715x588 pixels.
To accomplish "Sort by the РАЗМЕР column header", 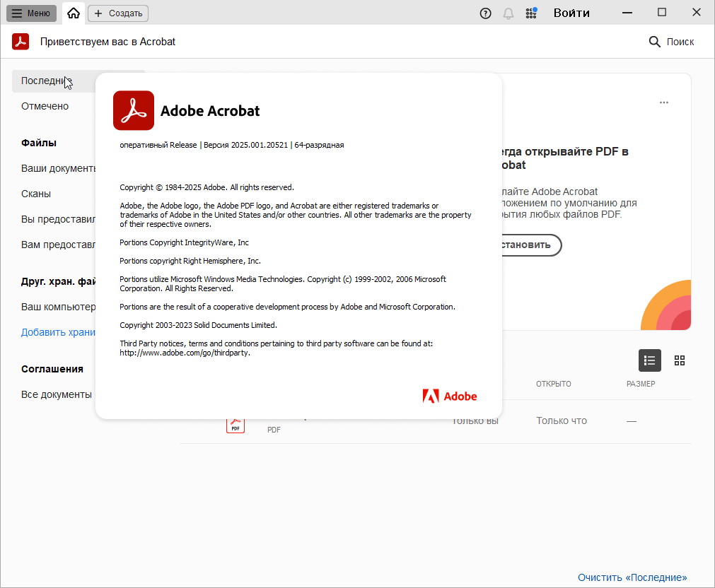I will [x=641, y=384].
